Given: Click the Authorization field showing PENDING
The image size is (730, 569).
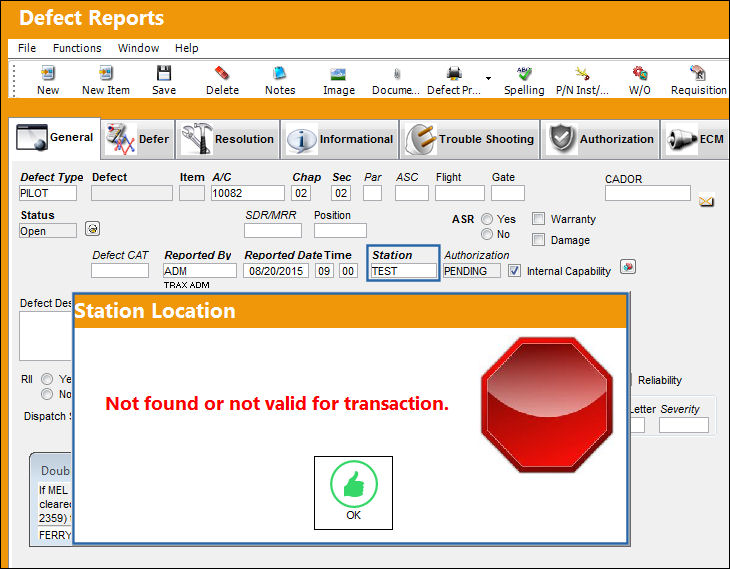Looking at the screenshot, I should click(x=472, y=271).
